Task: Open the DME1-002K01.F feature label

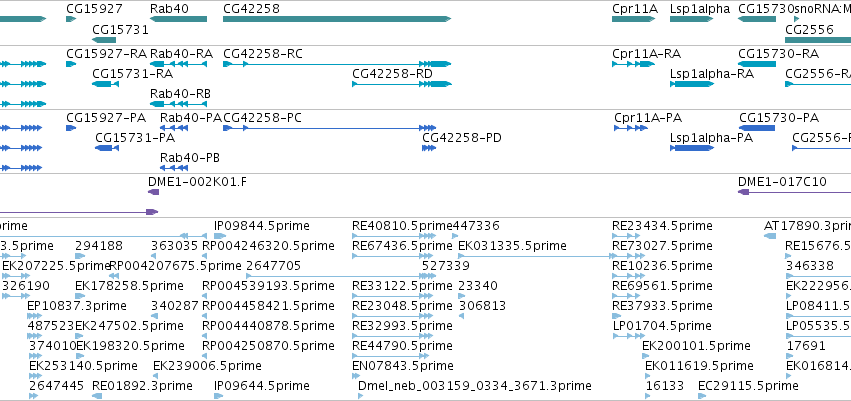Action: (198, 182)
